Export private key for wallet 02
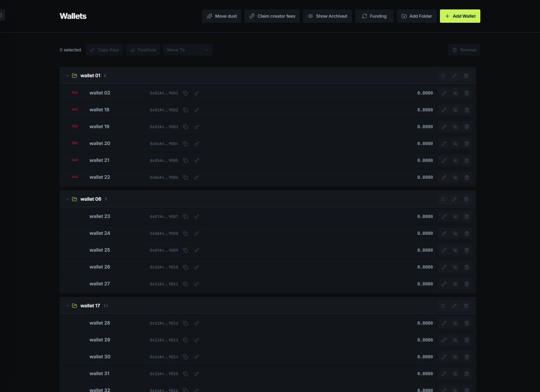The height and width of the screenshot is (392, 540). (197, 93)
